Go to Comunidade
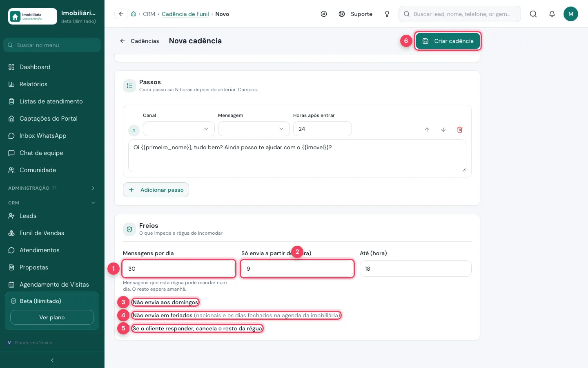 tap(52, 170)
